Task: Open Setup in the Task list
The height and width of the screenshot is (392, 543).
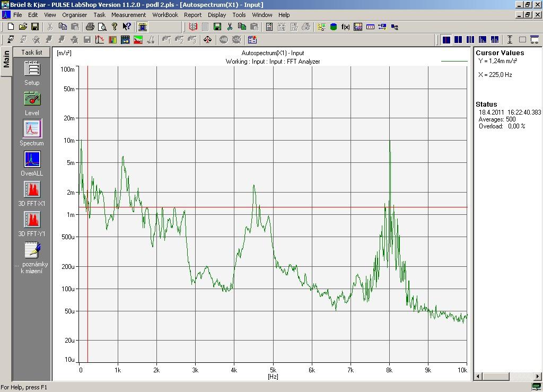Action: pos(32,73)
